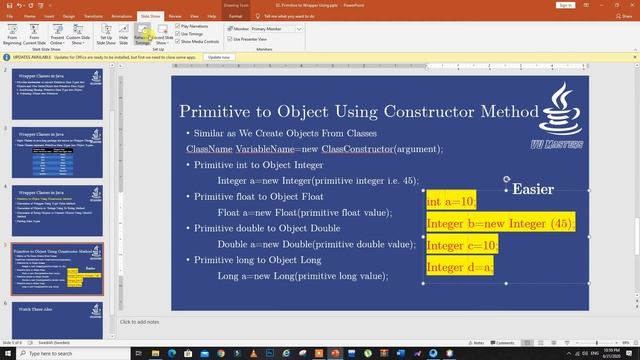Image resolution: width=640 pixels, height=360 pixels.
Task: Click the Share button
Action: pyautogui.click(x=624, y=16)
